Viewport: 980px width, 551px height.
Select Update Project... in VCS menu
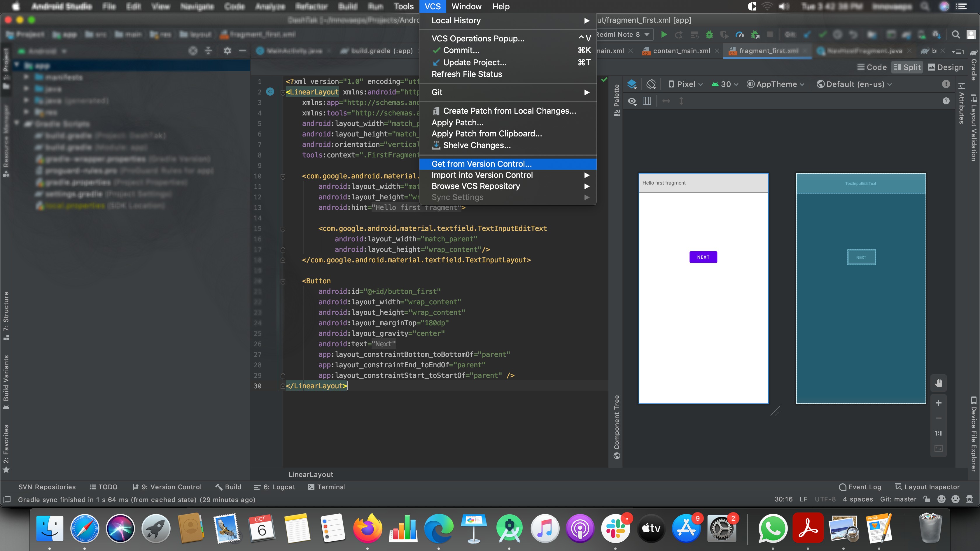[x=508, y=62]
